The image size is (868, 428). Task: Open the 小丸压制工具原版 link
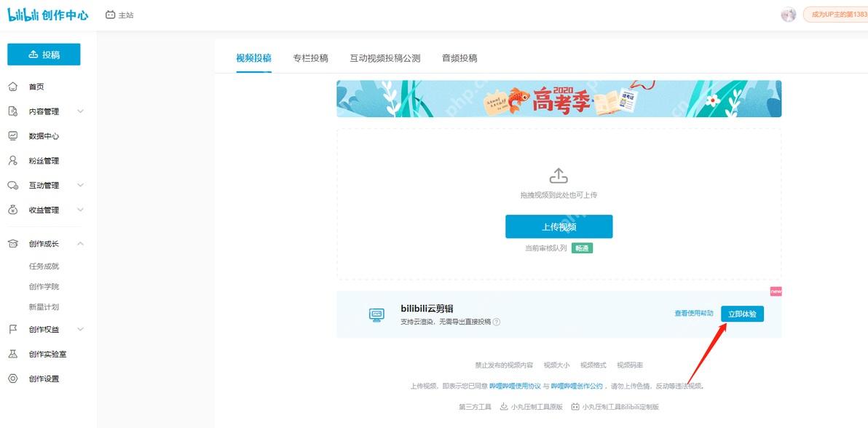pos(537,406)
